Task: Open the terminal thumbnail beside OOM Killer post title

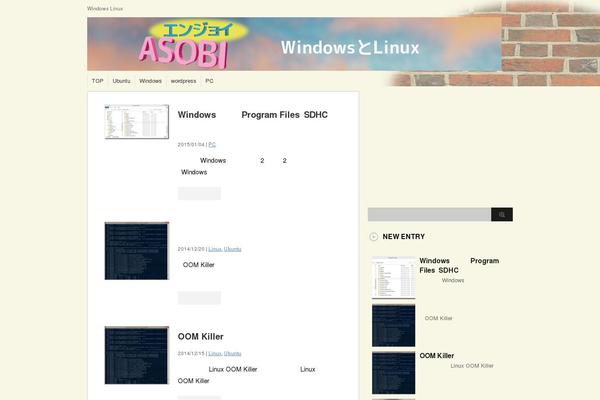Action: pos(137,356)
